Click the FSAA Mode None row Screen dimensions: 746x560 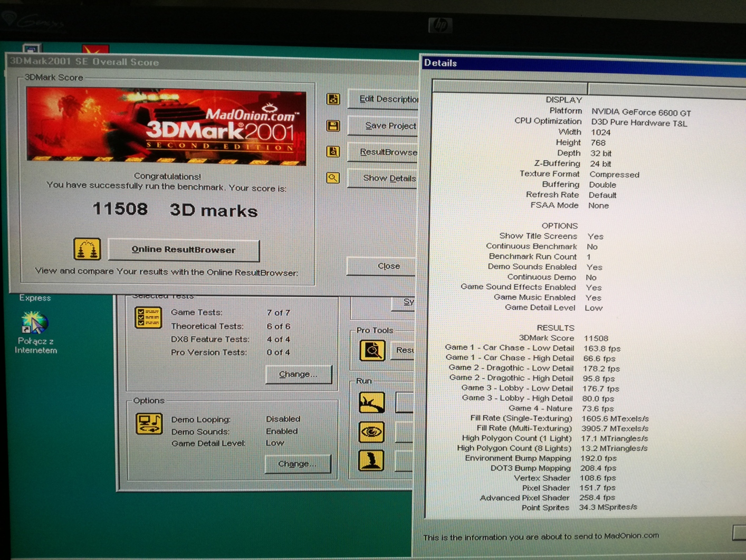(x=570, y=205)
